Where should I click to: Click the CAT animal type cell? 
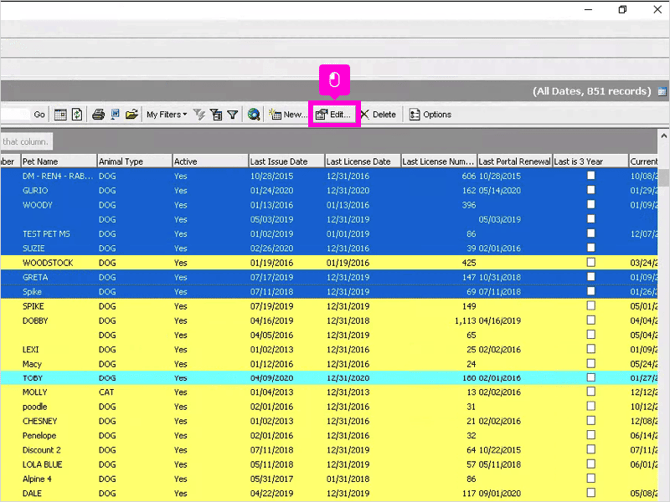pyautogui.click(x=106, y=392)
